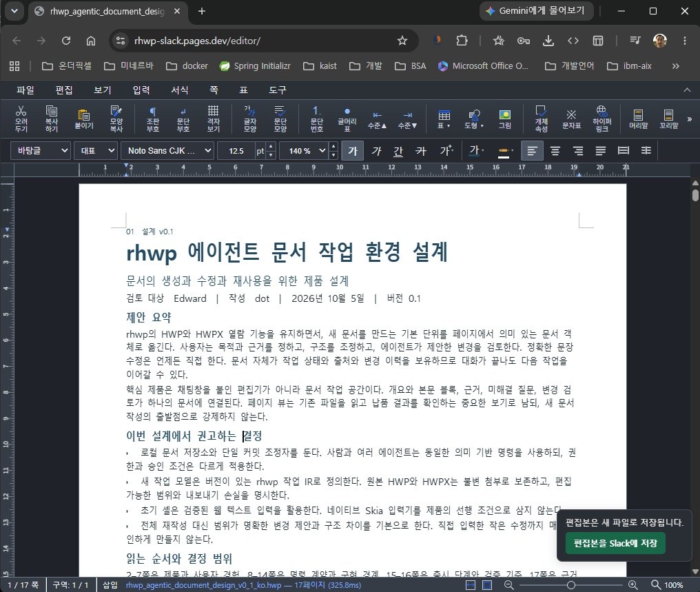The image size is (700, 592).
Task: Open the 보기 menu
Action: 102,90
